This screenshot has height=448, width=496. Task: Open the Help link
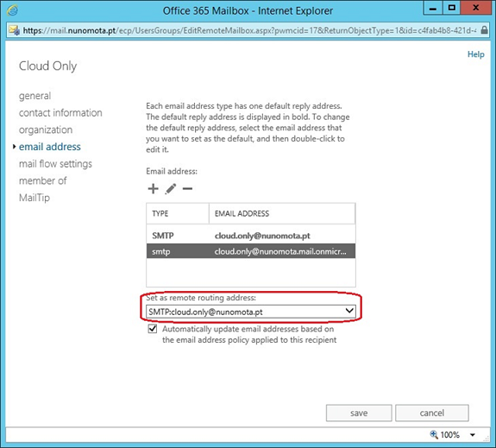click(476, 54)
